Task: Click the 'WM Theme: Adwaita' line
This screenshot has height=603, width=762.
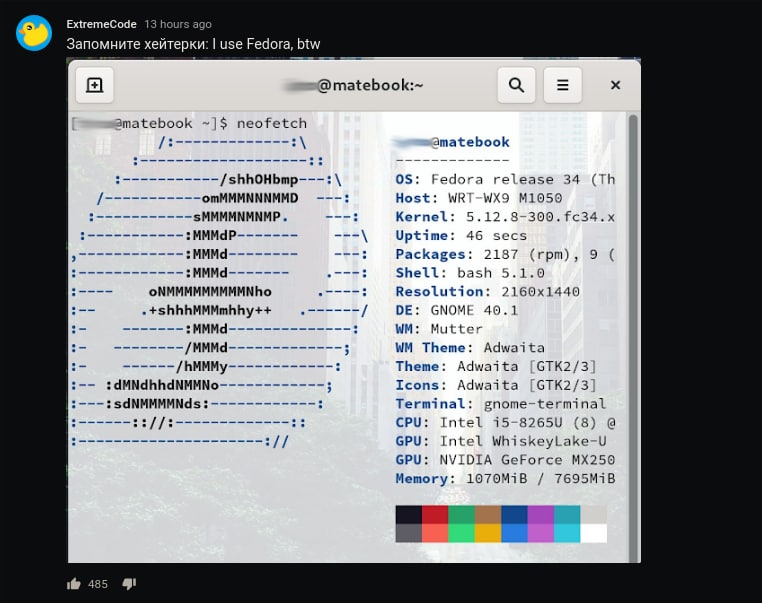Action: (x=470, y=347)
